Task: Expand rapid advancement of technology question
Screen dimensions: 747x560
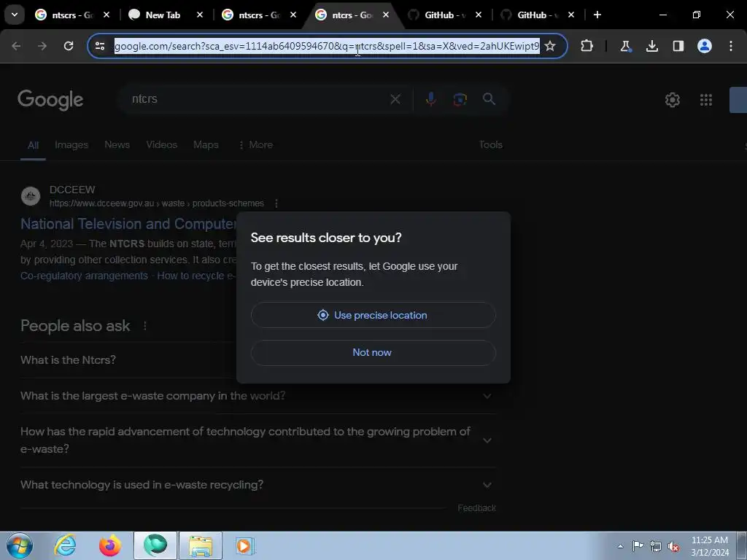Action: (x=258, y=440)
